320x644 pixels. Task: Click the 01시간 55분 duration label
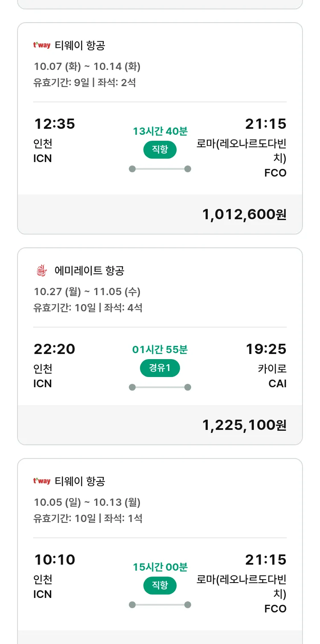click(x=160, y=350)
